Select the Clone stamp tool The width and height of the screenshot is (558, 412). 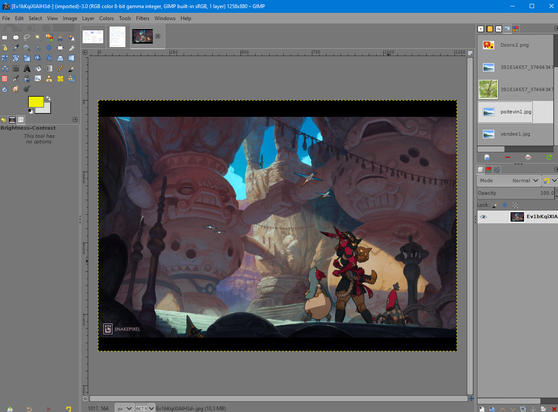[49, 79]
